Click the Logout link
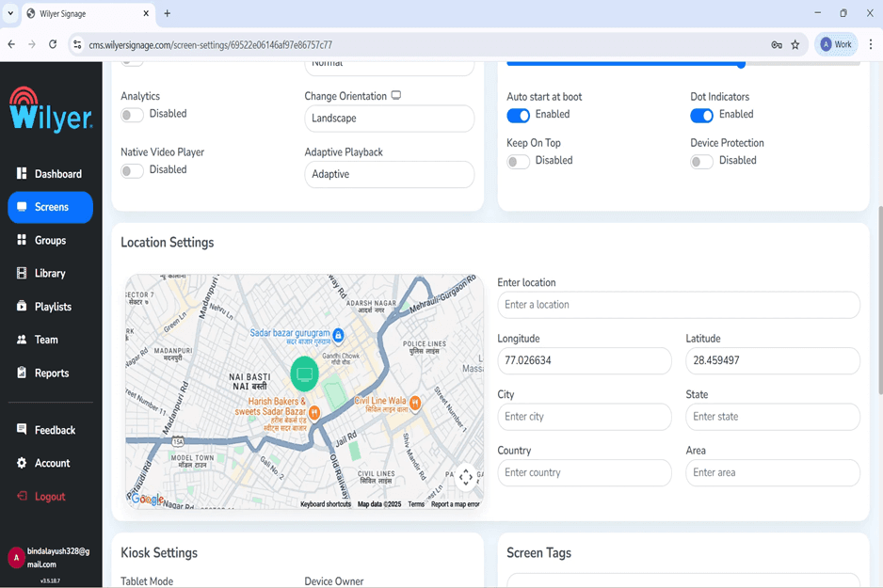 [x=49, y=497]
